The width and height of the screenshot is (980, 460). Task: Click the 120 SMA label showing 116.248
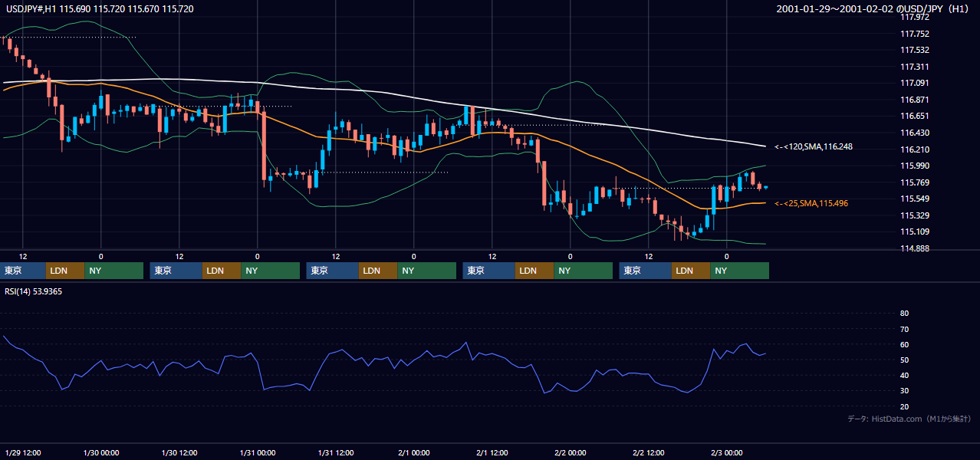coord(814,146)
